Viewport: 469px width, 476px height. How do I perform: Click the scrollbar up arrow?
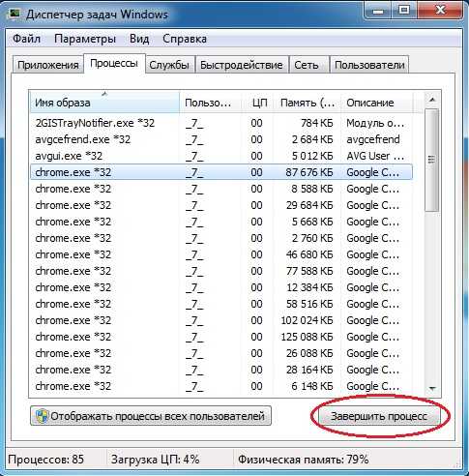click(432, 100)
